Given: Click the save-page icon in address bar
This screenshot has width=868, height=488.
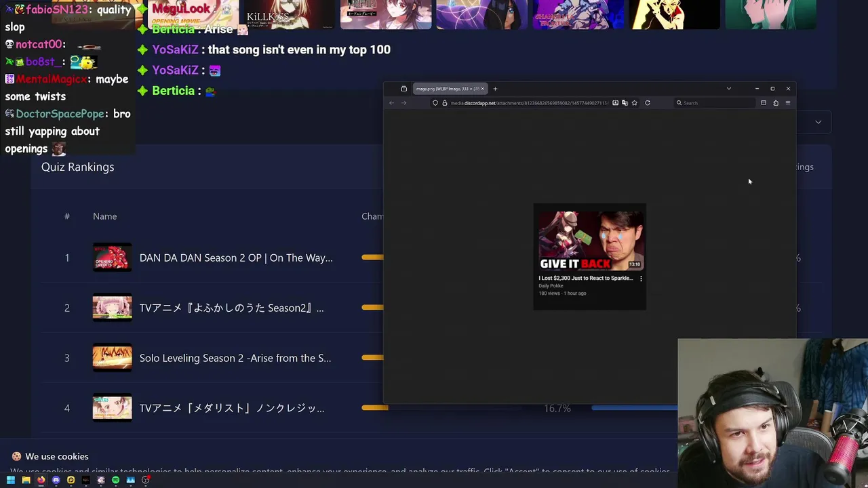Looking at the screenshot, I should tap(615, 103).
